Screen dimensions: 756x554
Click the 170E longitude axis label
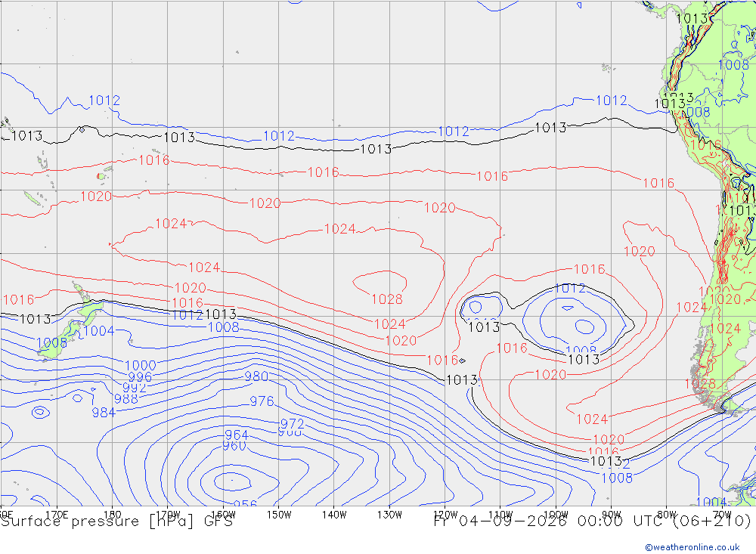pos(57,515)
